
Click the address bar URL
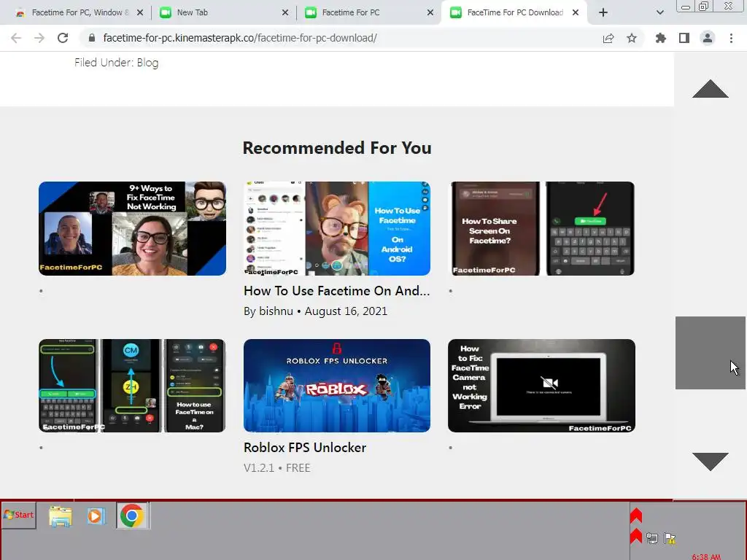point(240,38)
